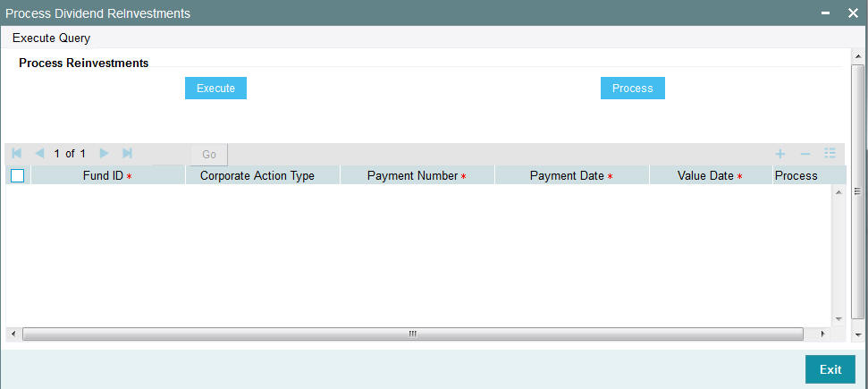
Task: Go to first page of records
Action: [x=17, y=154]
